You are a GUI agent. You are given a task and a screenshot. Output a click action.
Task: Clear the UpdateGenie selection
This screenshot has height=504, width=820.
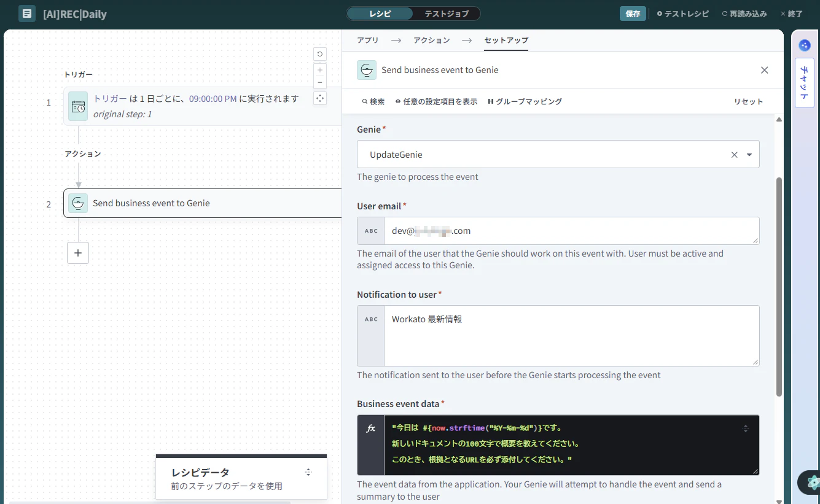pyautogui.click(x=734, y=155)
